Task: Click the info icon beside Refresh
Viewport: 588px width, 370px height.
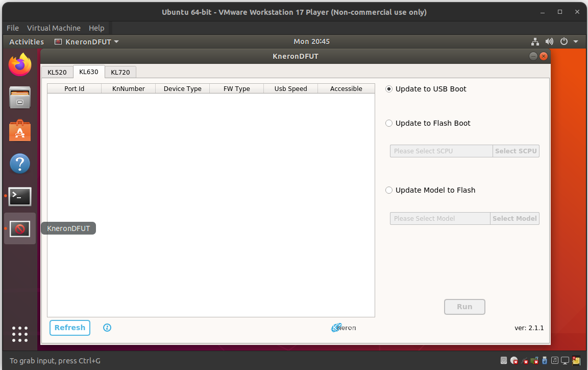Action: click(x=107, y=328)
